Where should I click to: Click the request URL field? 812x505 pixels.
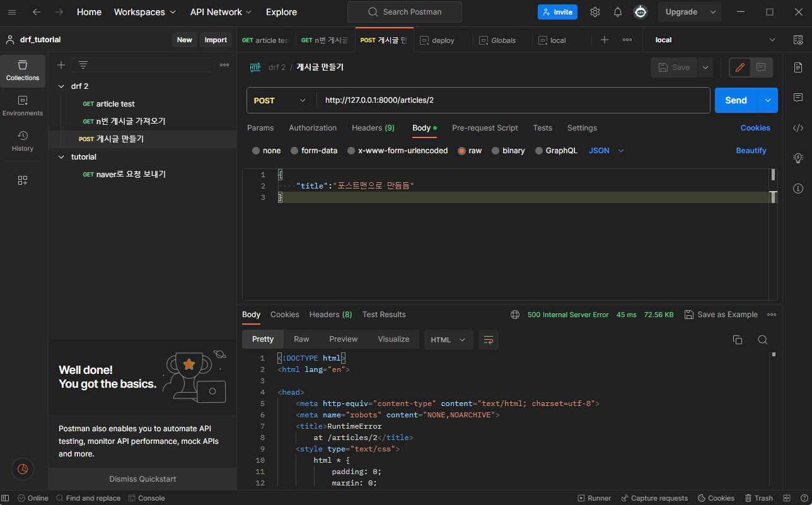514,100
